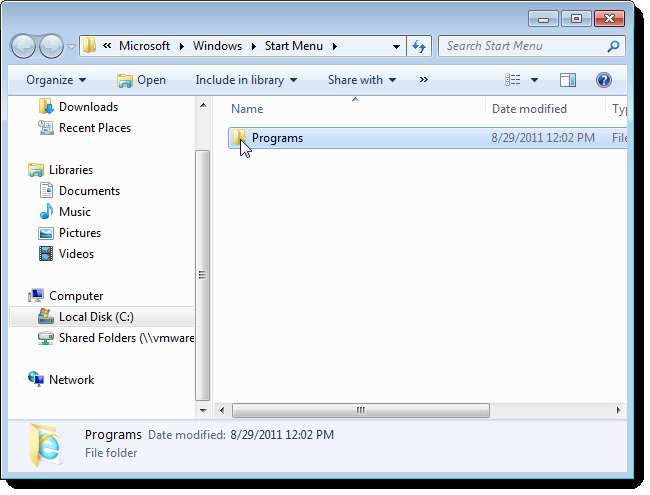Viewport: 650px width, 495px height.
Task: Click navigation pane scroll down arrow
Action: [x=203, y=410]
